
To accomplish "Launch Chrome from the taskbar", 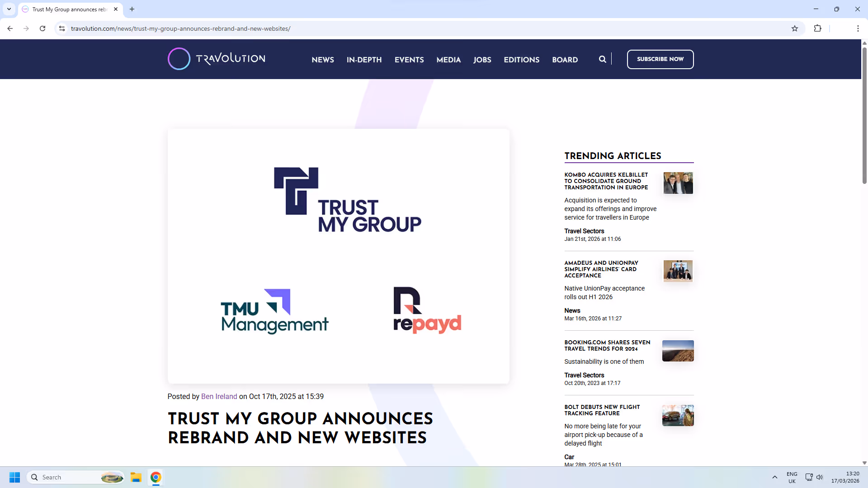I will click(x=156, y=477).
